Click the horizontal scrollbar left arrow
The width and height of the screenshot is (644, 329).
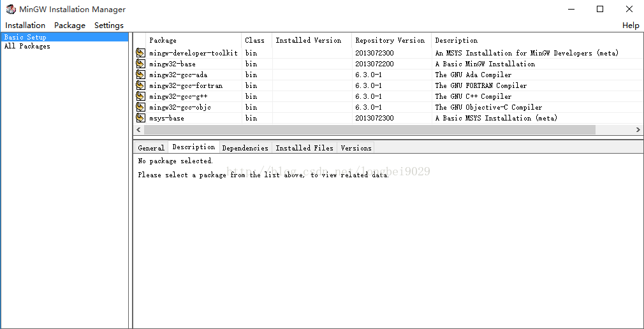[138, 129]
